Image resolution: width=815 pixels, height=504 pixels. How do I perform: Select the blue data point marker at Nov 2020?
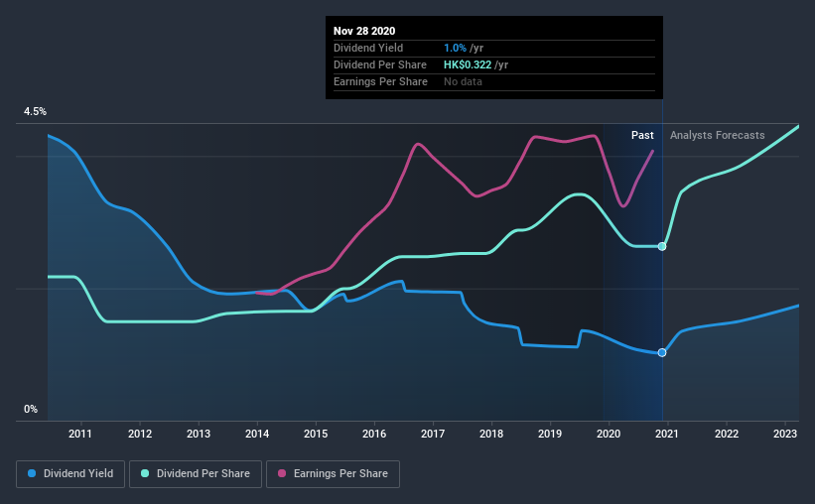[662, 352]
